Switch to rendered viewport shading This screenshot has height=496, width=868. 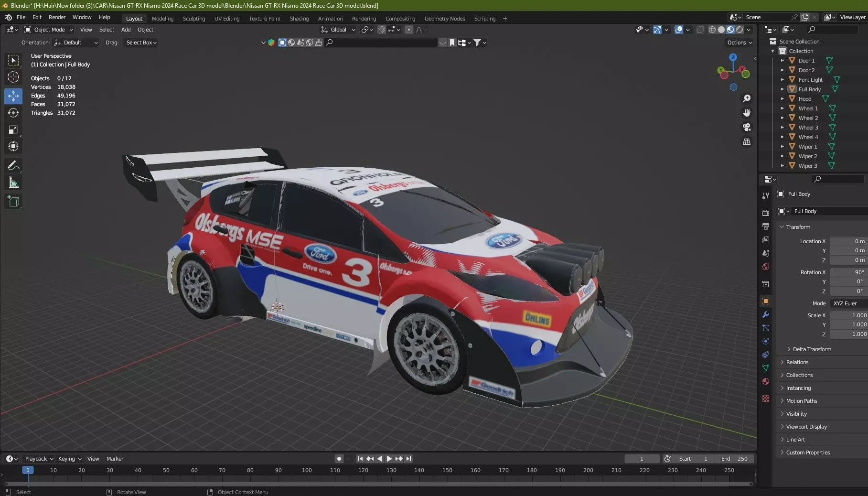click(x=739, y=30)
